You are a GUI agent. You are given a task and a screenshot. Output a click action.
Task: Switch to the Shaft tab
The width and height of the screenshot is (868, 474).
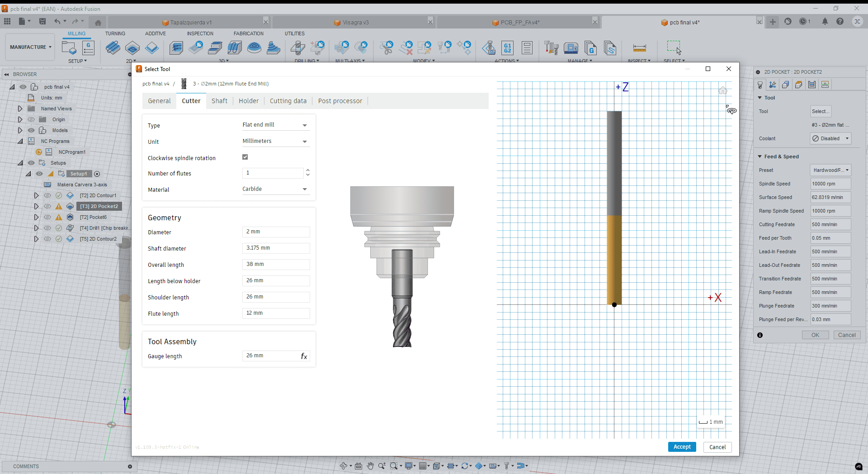pos(219,101)
